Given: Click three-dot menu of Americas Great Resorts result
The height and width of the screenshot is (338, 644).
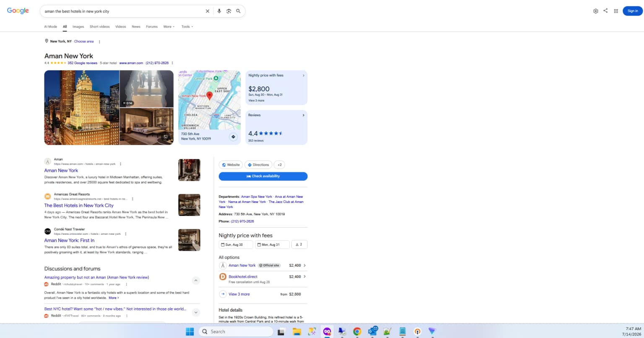Looking at the screenshot, I should [132, 199].
